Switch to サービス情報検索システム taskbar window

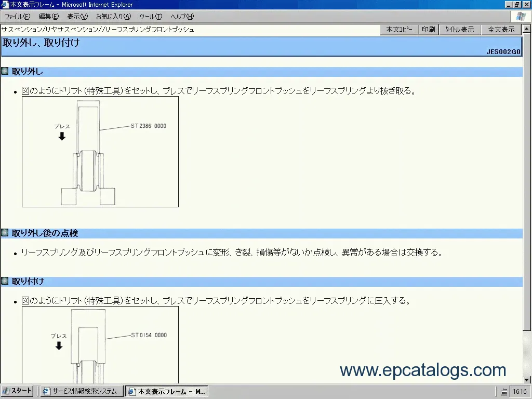point(82,391)
